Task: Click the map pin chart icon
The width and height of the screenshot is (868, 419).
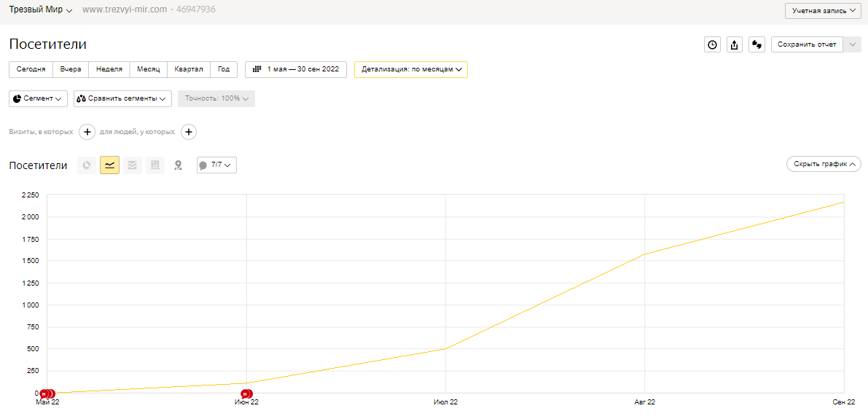Action: tap(178, 165)
